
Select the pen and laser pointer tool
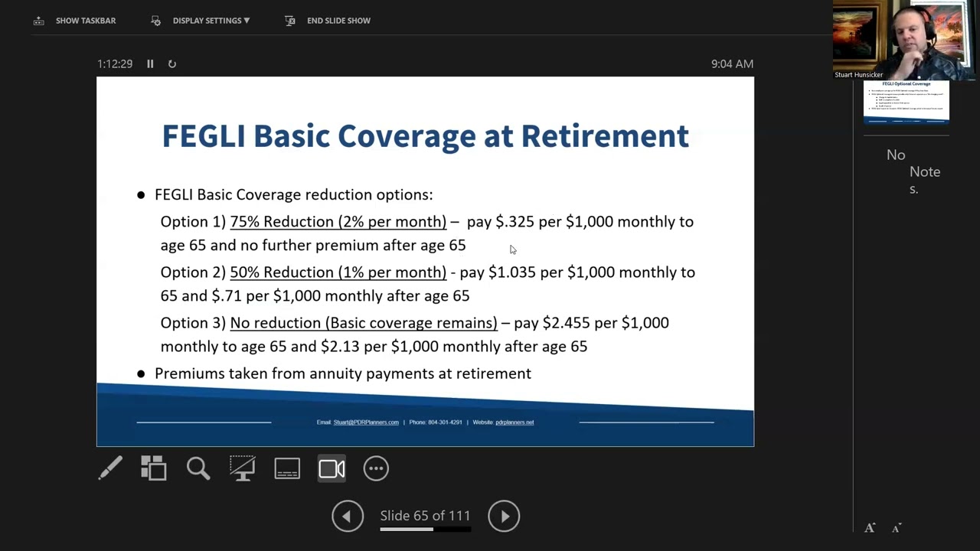pos(110,468)
